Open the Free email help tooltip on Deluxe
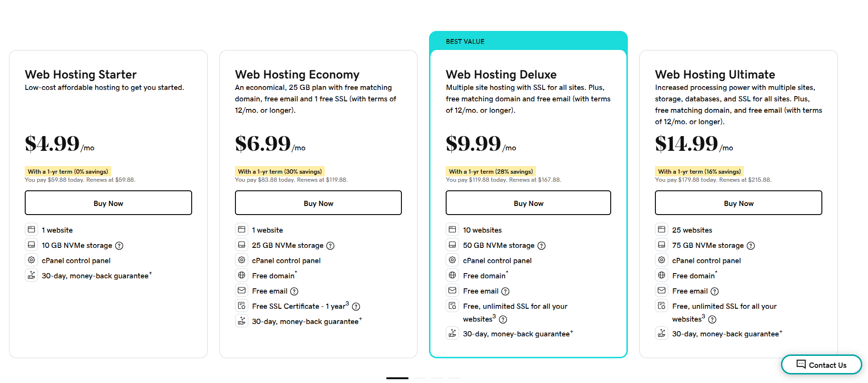Screen dimensions: 868x383 coord(506,291)
